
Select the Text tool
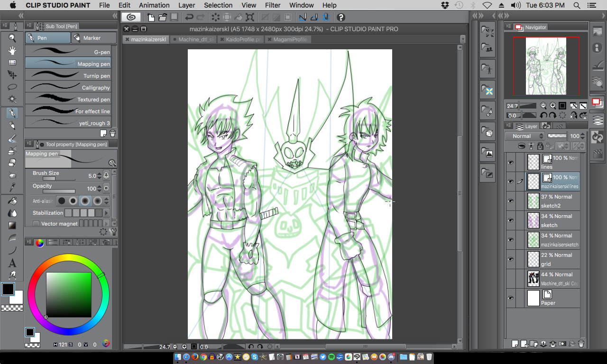(x=12, y=263)
